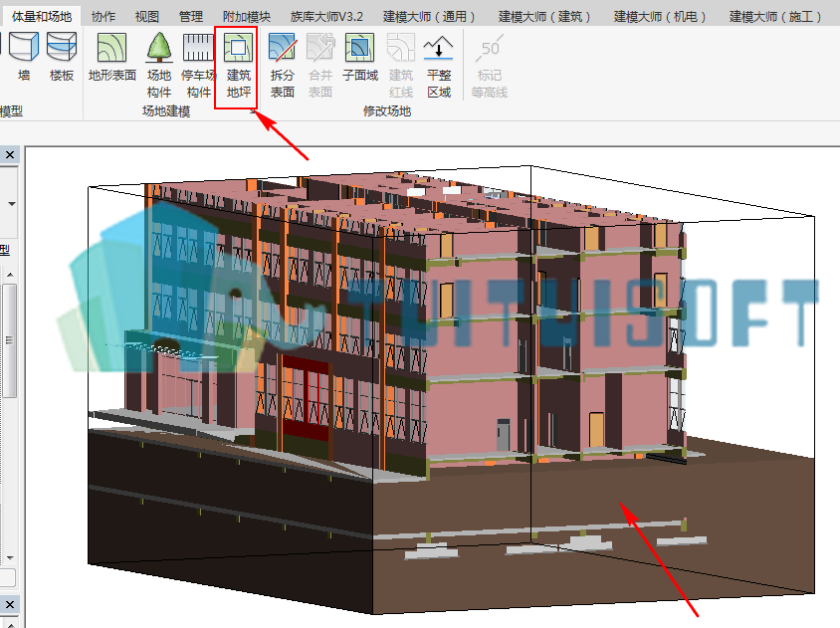Viewport: 840px width, 628px height.
Task: Open the 建模大师（机电） tab
Action: coord(660,17)
